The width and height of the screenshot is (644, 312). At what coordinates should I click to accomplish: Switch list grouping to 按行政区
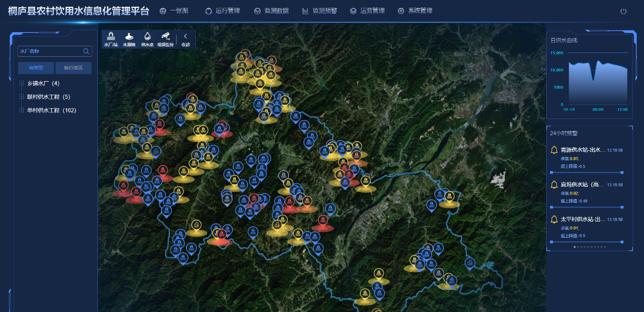tap(73, 68)
